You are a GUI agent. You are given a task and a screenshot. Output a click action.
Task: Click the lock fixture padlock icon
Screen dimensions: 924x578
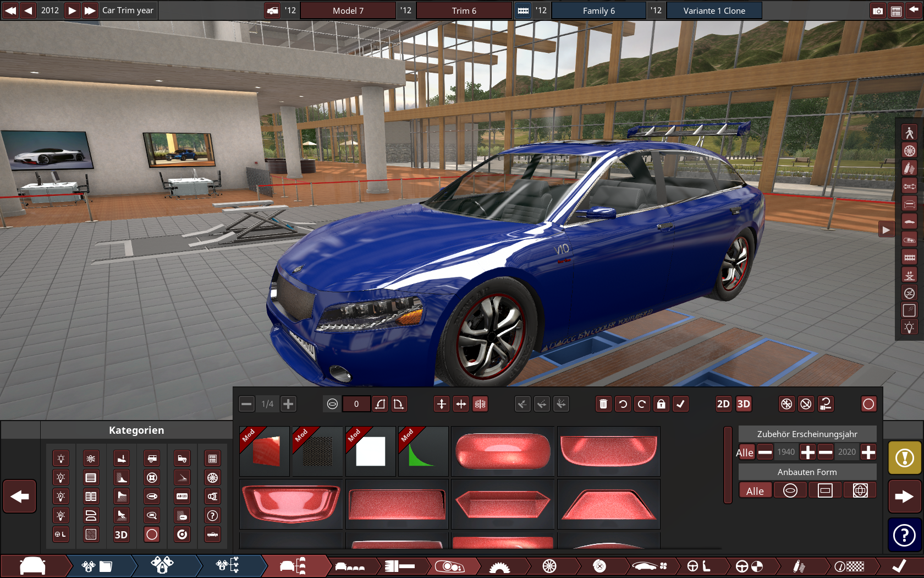[661, 404]
